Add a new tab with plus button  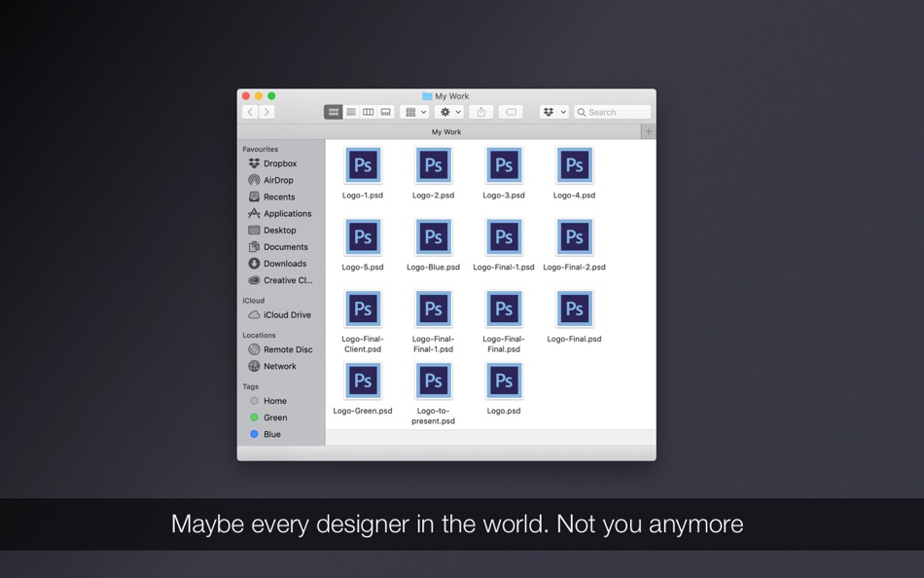coord(648,131)
